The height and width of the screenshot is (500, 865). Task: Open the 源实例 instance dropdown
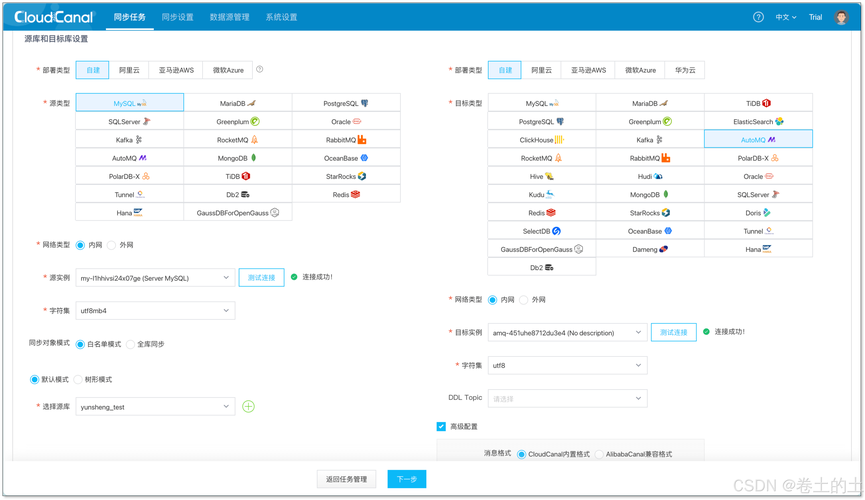click(155, 278)
